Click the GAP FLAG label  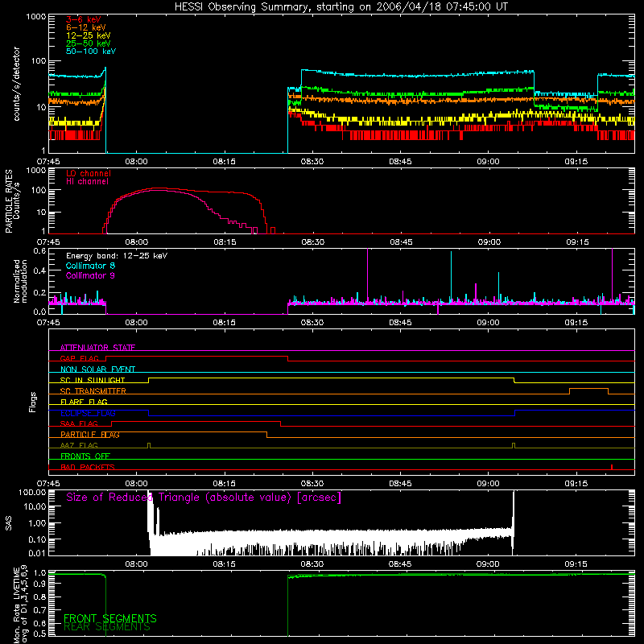click(79, 358)
